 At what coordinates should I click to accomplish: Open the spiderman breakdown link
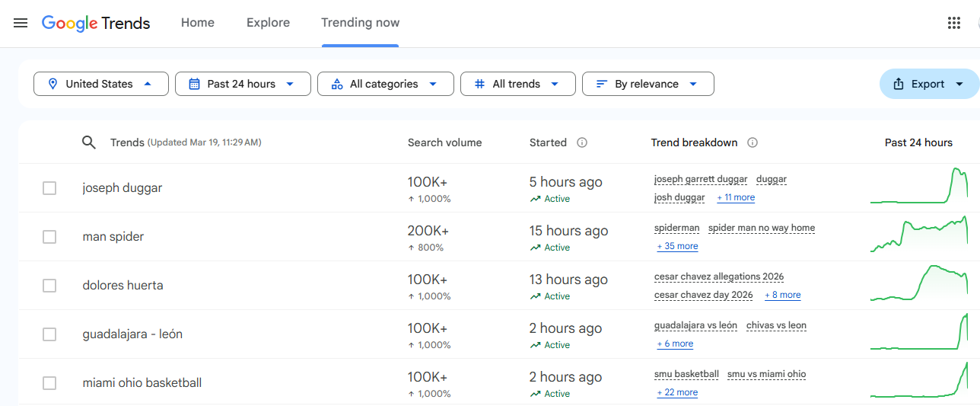click(x=676, y=228)
